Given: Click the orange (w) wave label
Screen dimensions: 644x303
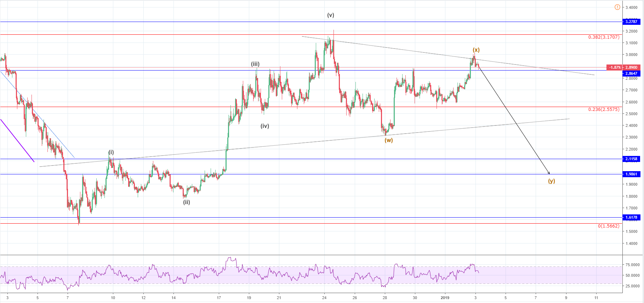Looking at the screenshot, I should pyautogui.click(x=389, y=140).
